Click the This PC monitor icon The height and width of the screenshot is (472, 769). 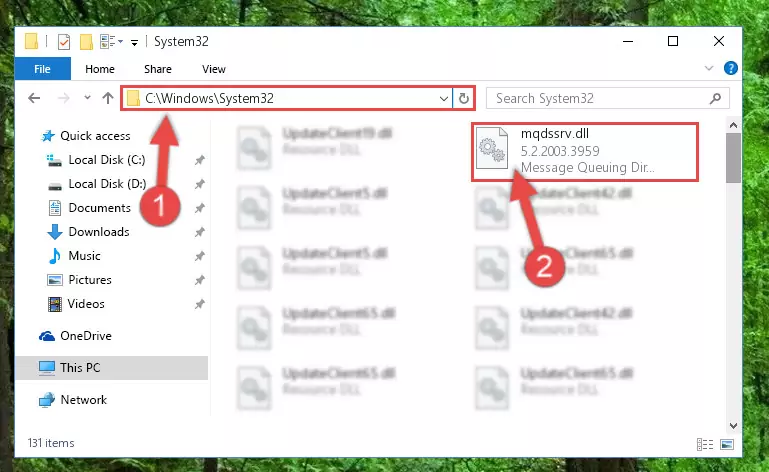tap(47, 368)
